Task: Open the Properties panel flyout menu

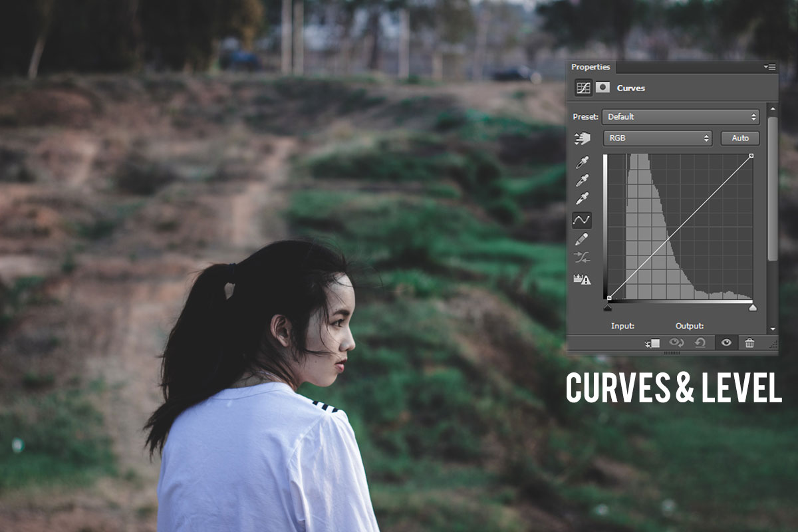Action: point(770,66)
